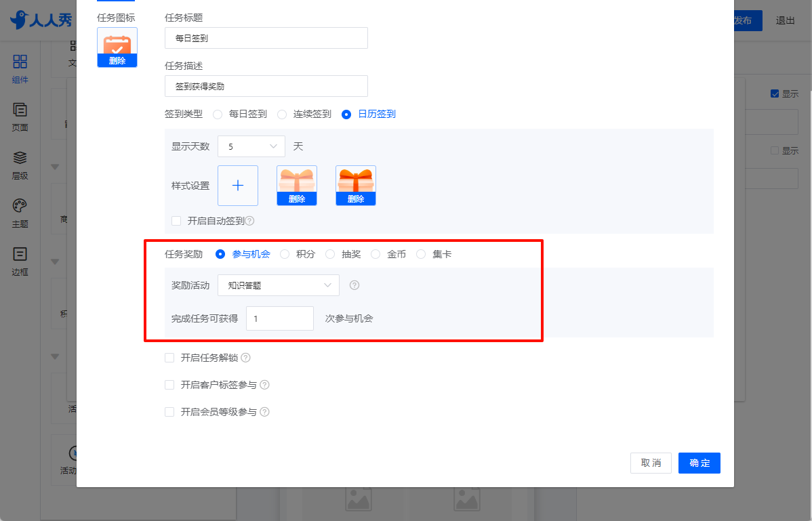
Task: Open the 组件 panel in sidebar
Action: [20, 69]
